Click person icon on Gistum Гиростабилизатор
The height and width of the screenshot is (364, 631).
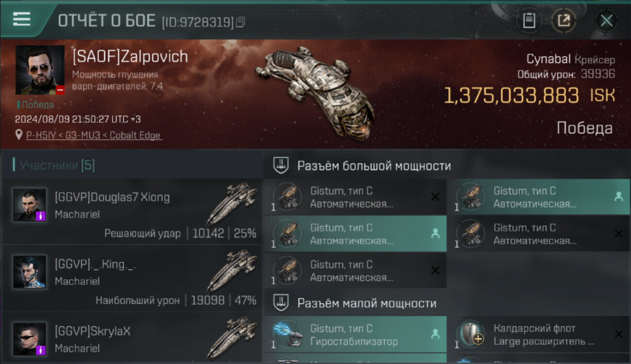pos(435,334)
